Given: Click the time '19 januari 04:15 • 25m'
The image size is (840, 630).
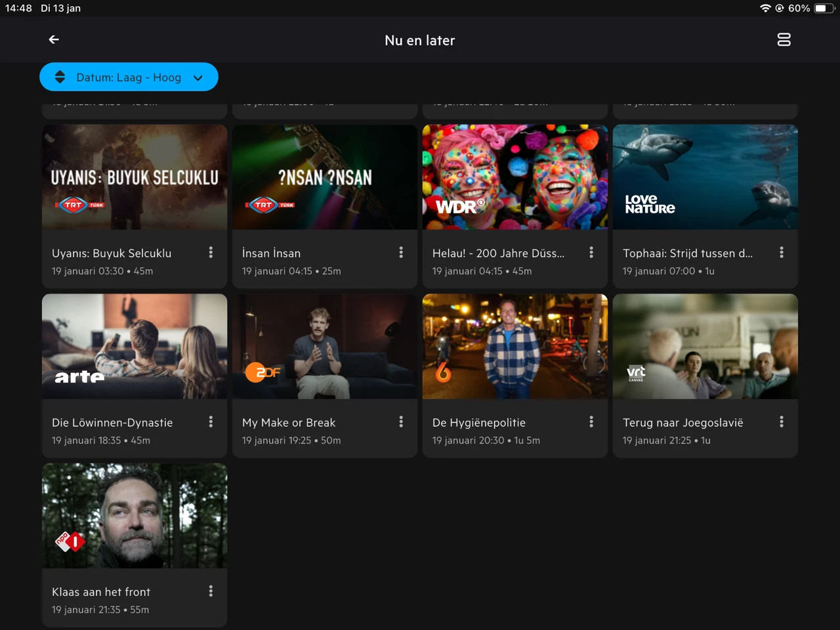Looking at the screenshot, I should point(291,271).
